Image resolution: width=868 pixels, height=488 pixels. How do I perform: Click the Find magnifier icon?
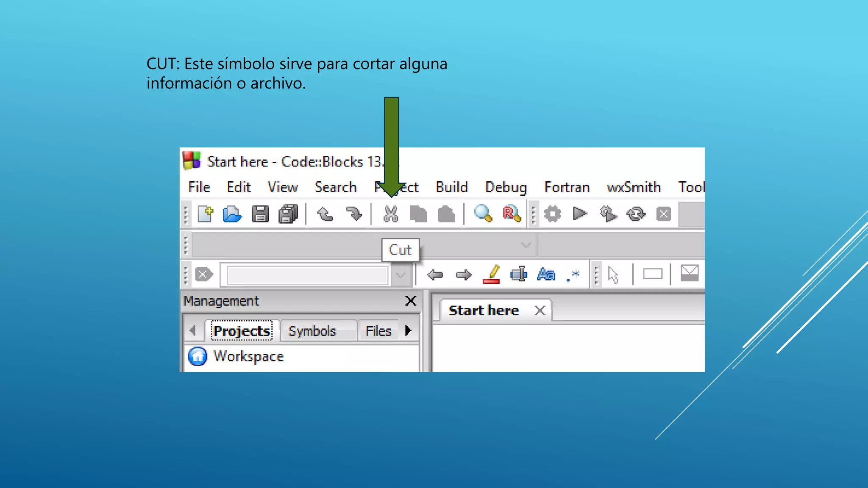pos(483,213)
